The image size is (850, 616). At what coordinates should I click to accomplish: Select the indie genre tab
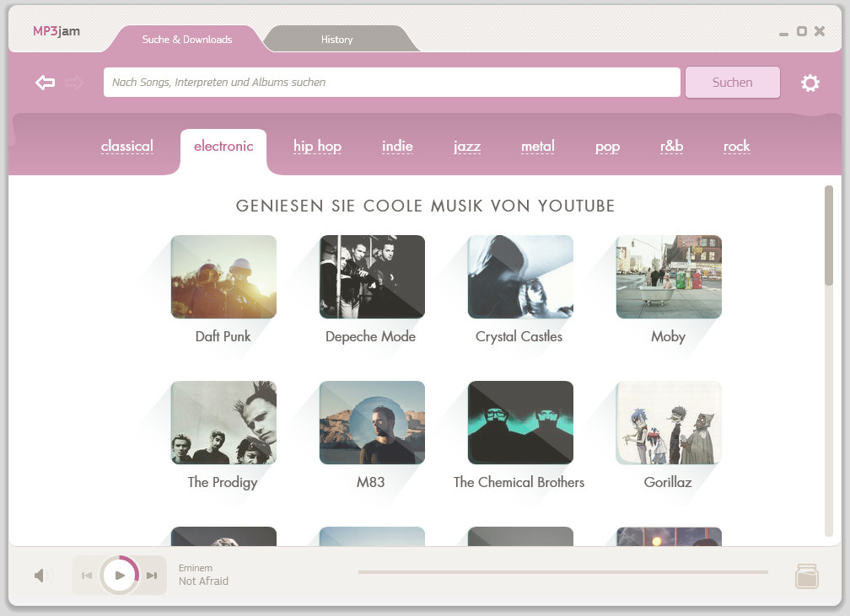pos(397,147)
